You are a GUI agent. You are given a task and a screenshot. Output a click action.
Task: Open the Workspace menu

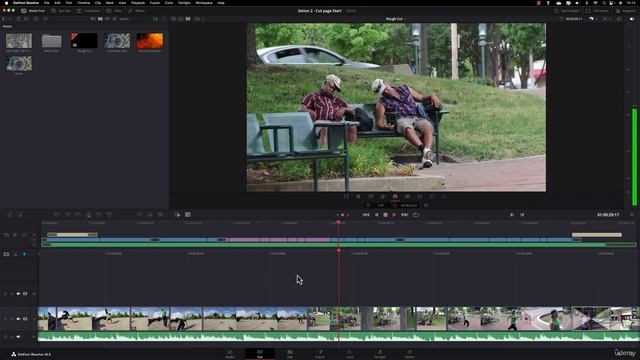[x=204, y=3]
